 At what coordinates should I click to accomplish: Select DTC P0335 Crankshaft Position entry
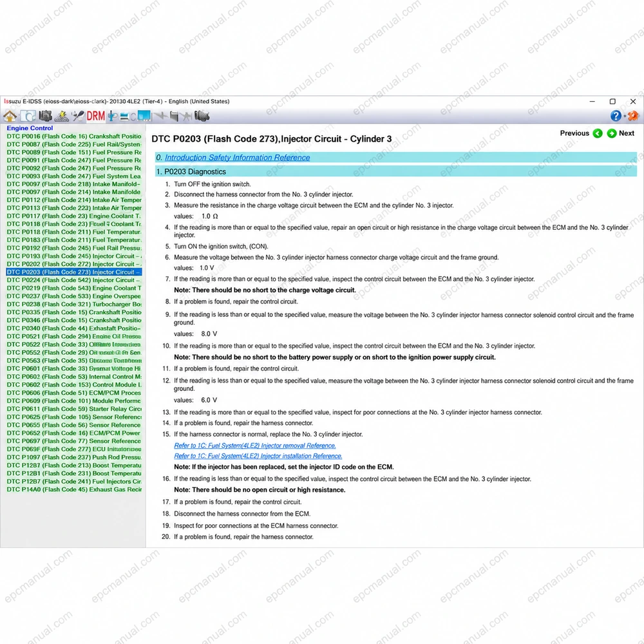click(x=74, y=312)
